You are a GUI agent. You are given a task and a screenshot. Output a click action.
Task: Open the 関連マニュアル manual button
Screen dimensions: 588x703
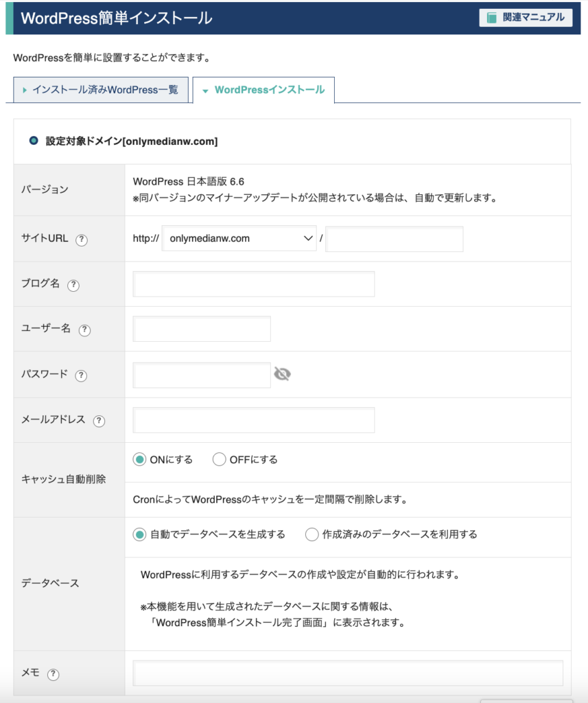[526, 18]
